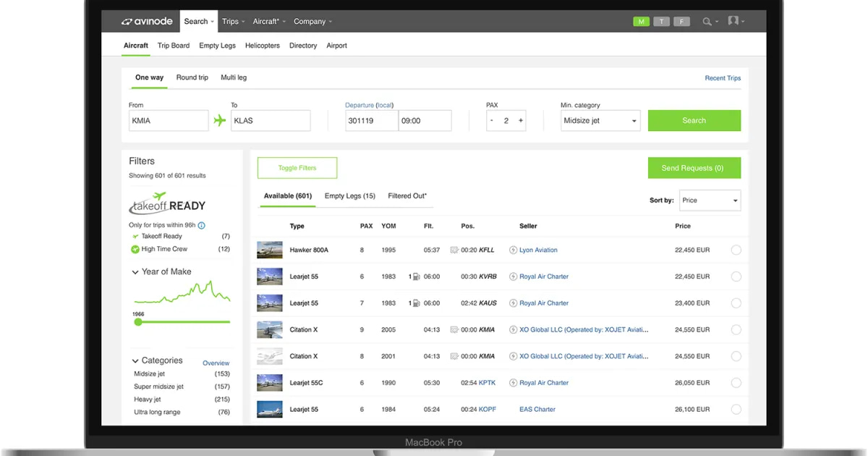This screenshot has height=456, width=868.
Task: Click the Send Requests button
Action: point(694,167)
